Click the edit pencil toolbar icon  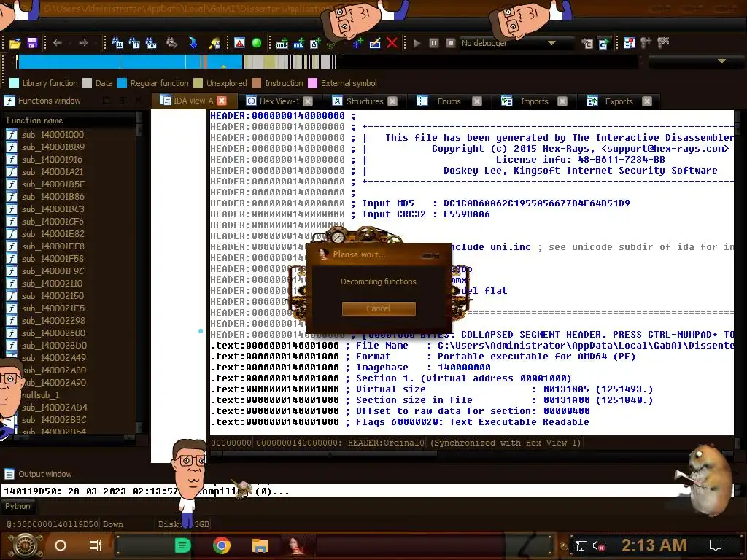375,43
